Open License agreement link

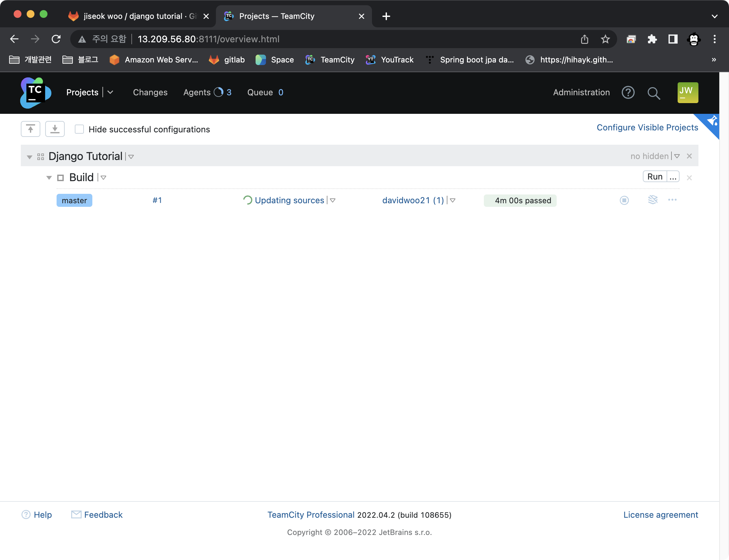coord(661,515)
